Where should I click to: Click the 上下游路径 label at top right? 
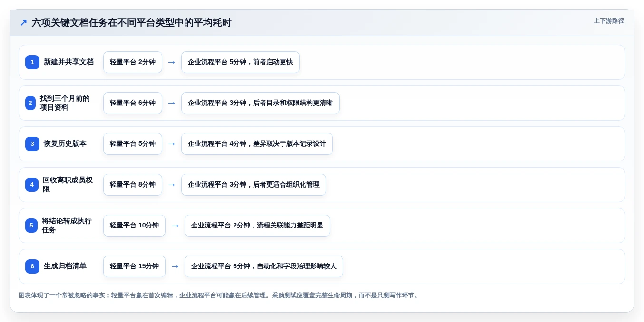click(609, 21)
